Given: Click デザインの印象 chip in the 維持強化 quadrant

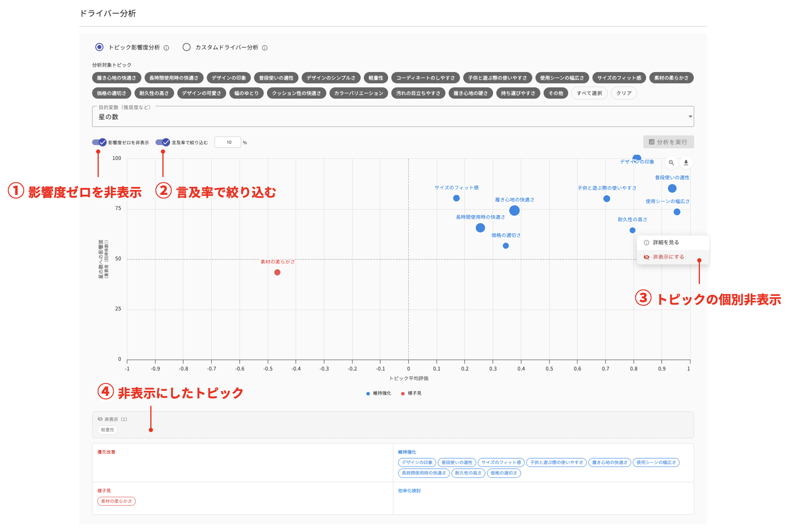Looking at the screenshot, I should point(417,463).
